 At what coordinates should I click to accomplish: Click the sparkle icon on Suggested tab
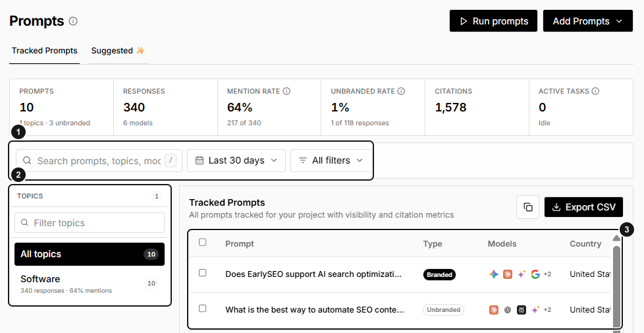pos(140,51)
